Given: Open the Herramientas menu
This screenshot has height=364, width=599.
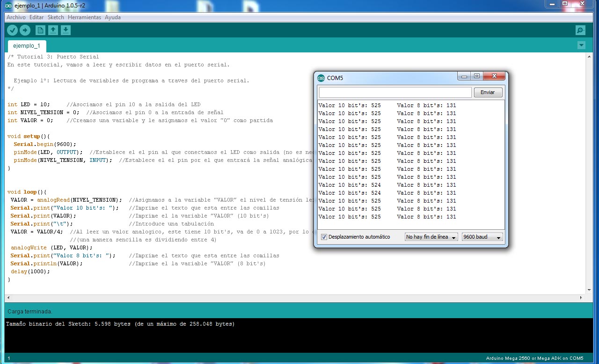Looking at the screenshot, I should point(84,17).
